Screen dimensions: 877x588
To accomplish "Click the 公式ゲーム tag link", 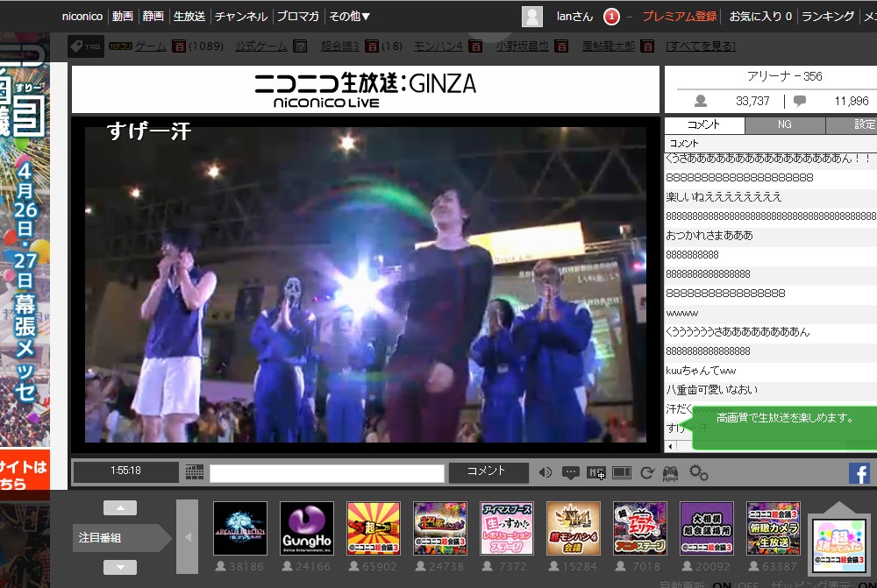I will click(x=261, y=46).
